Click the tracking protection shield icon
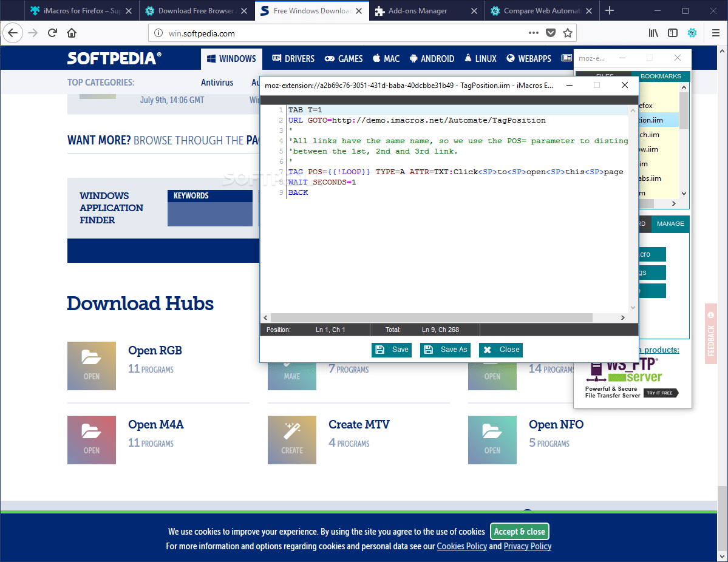The image size is (728, 562). [550, 33]
